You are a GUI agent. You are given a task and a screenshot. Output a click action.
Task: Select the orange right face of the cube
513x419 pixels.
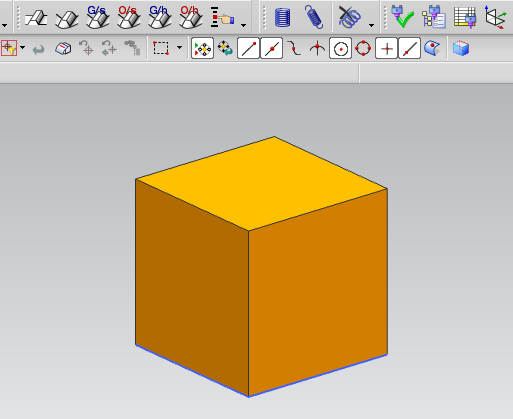318,292
